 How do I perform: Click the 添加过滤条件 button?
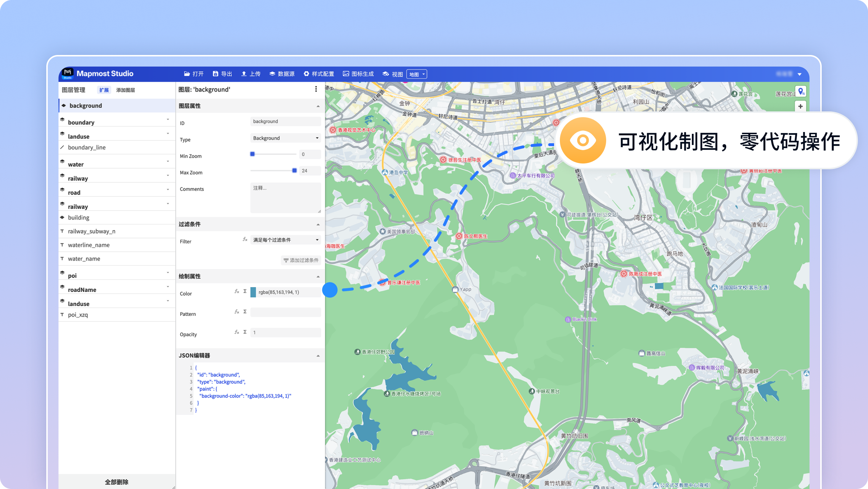tap(301, 260)
